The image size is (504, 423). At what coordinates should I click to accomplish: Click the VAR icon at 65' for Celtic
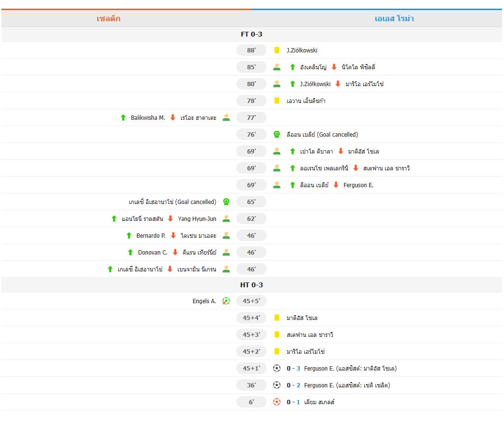tap(226, 202)
